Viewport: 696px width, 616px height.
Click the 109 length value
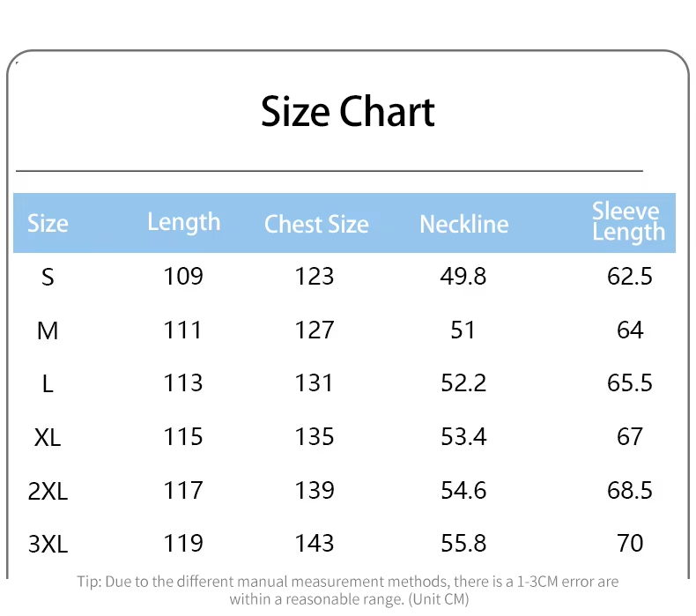point(183,277)
